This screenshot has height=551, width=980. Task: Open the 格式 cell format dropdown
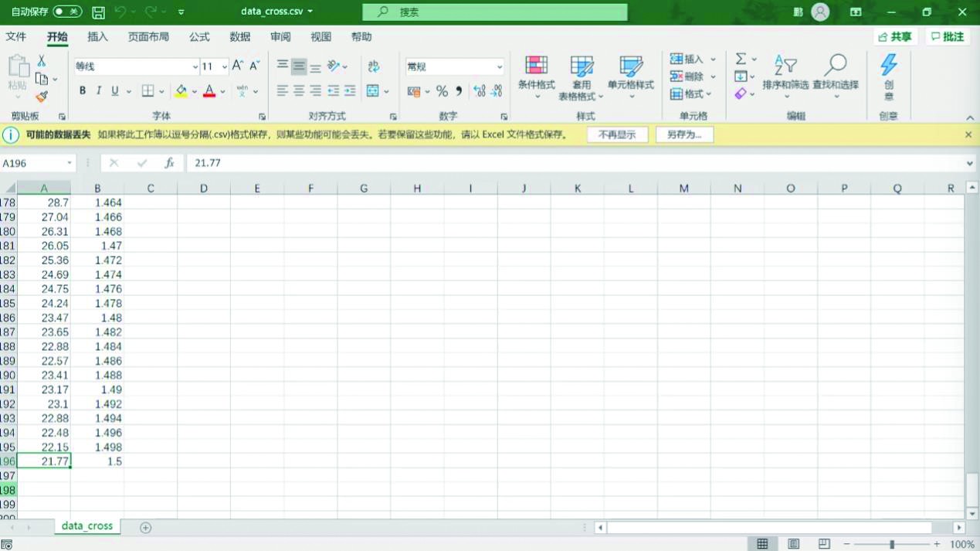click(x=692, y=94)
